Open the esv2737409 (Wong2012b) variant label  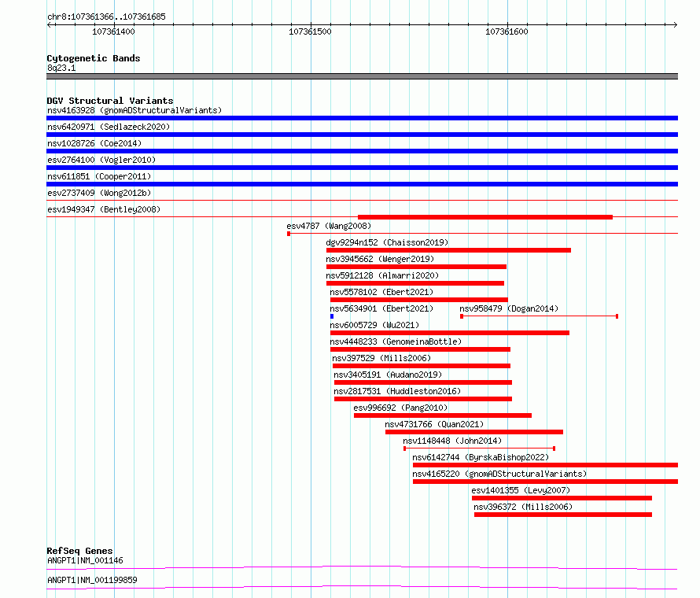99,193
